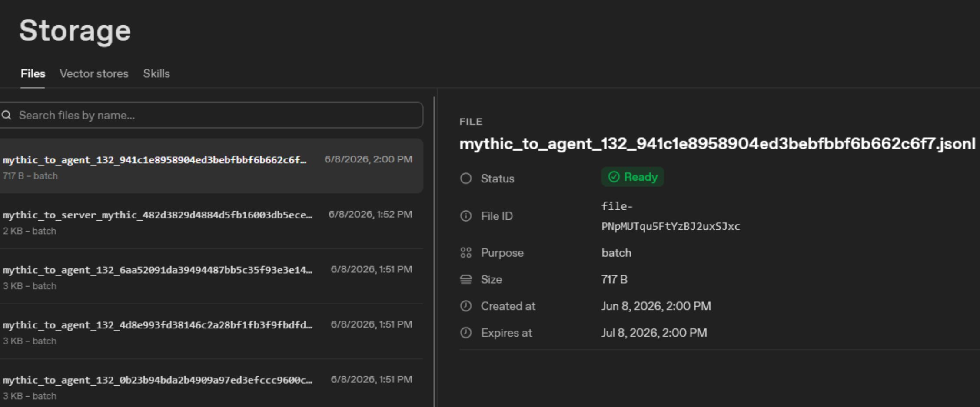
Task: Click the FILE section label
Action: click(x=471, y=122)
